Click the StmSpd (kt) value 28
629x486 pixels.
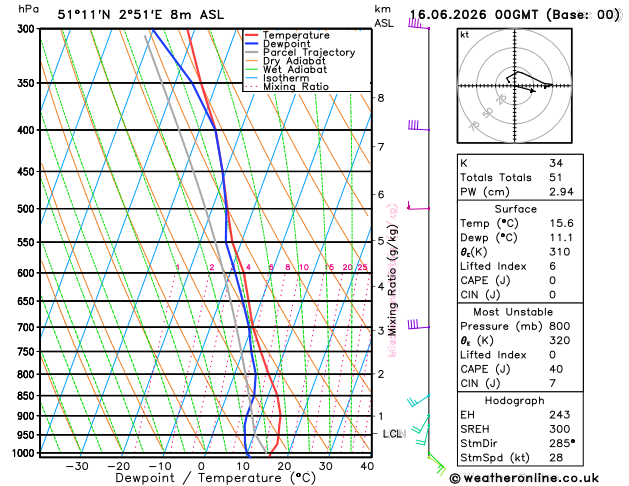556,458
